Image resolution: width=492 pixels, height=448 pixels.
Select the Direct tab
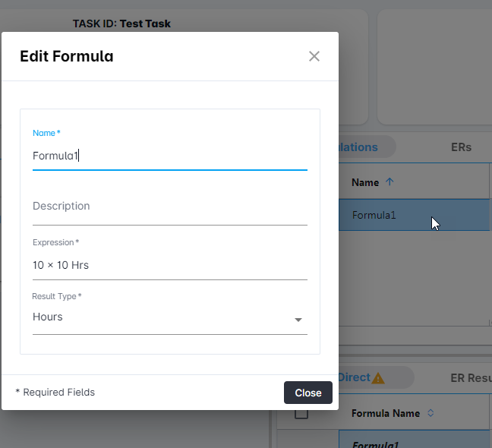(355, 377)
